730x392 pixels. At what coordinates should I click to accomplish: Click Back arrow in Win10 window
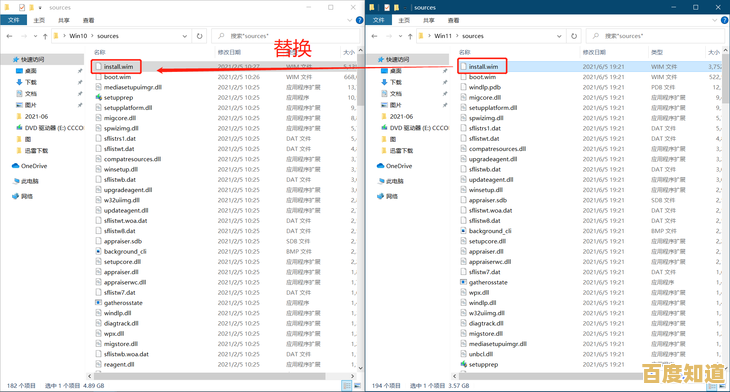click(9, 36)
